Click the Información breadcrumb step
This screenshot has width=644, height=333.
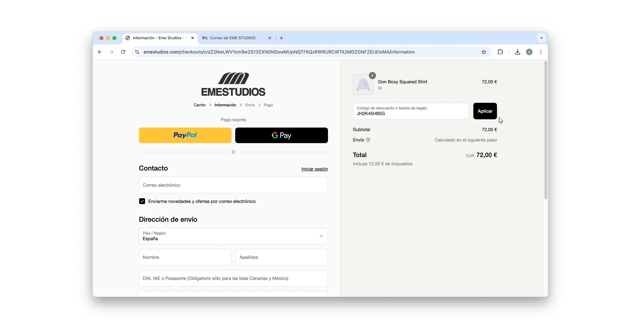tap(225, 105)
